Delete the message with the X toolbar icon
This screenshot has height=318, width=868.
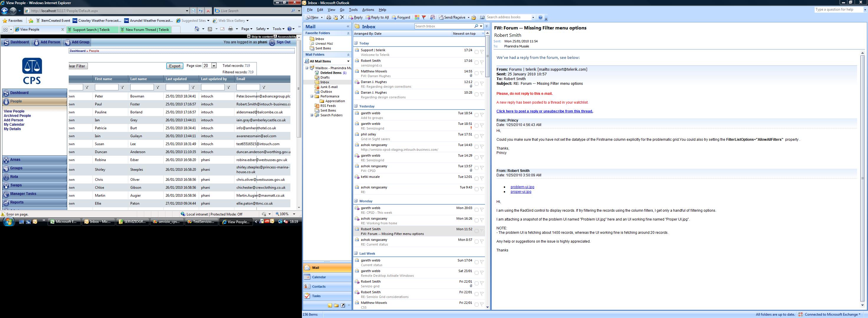(x=342, y=17)
